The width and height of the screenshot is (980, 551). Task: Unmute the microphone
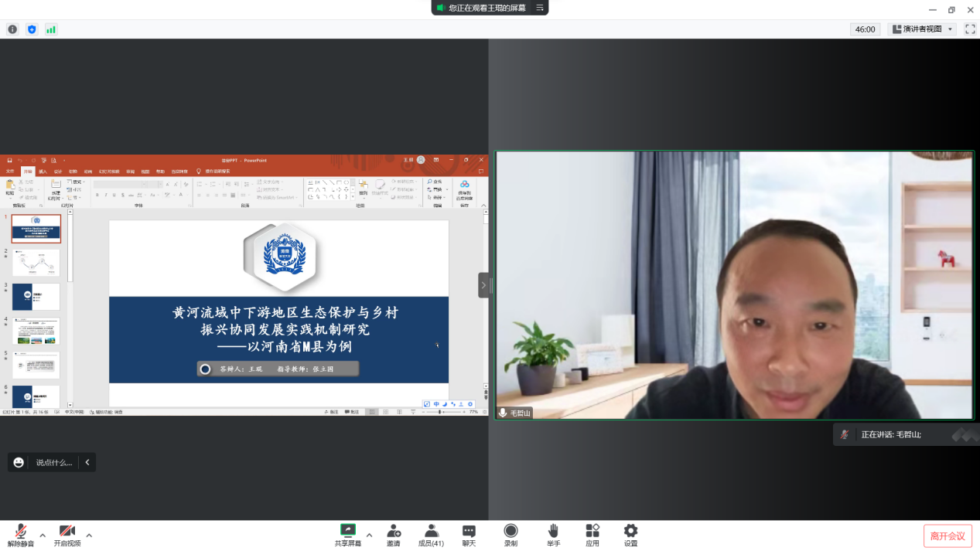(x=21, y=535)
